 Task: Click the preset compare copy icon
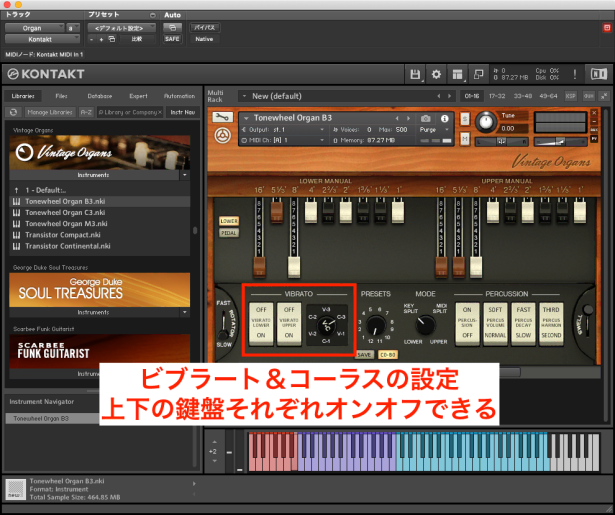click(112, 39)
